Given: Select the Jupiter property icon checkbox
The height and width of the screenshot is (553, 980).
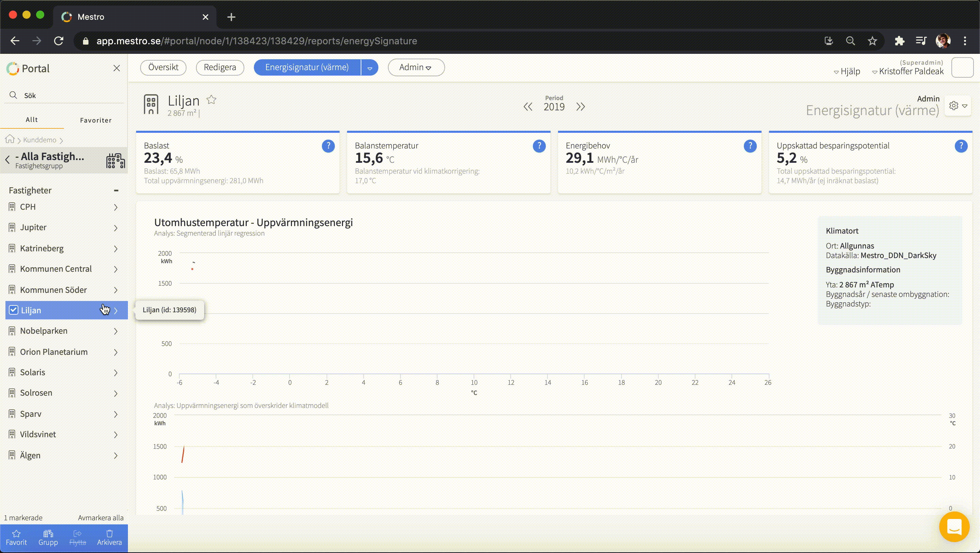Looking at the screenshot, I should coord(12,227).
